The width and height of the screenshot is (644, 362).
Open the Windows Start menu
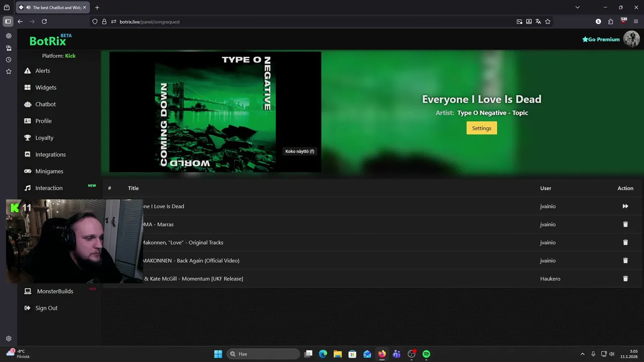[x=218, y=354]
